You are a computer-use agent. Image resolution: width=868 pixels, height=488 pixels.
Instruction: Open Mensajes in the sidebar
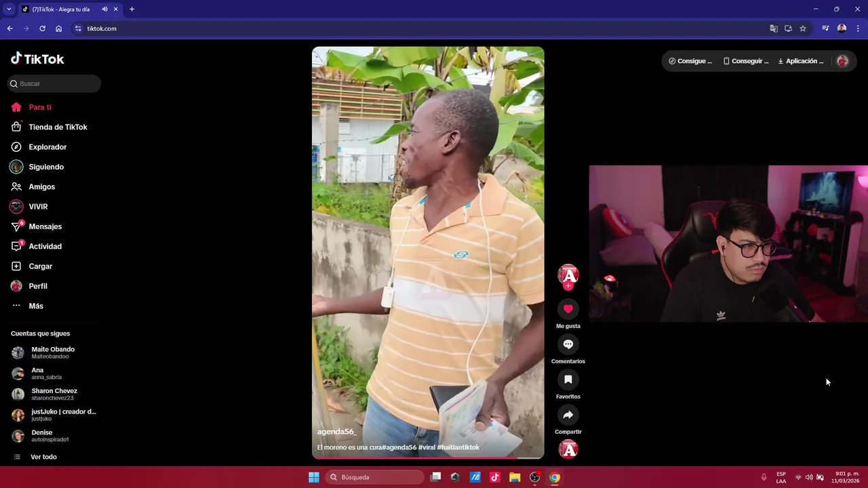pyautogui.click(x=36, y=226)
